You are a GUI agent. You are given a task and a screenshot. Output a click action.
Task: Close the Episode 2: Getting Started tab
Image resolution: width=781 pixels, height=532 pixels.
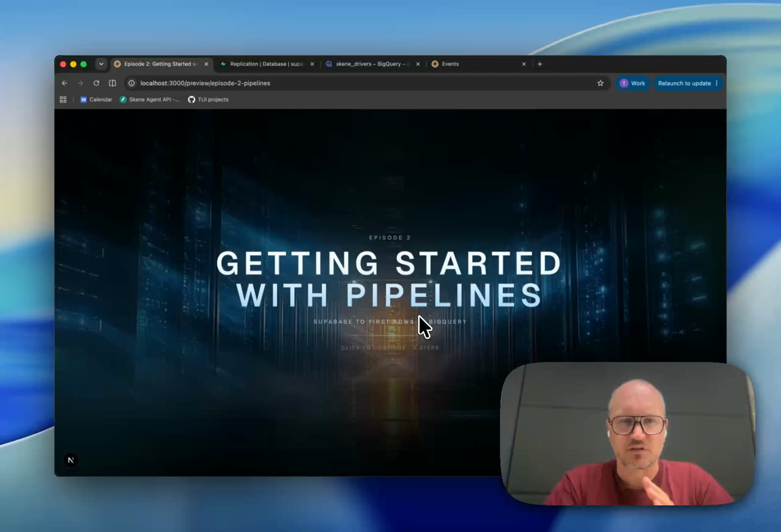click(206, 64)
